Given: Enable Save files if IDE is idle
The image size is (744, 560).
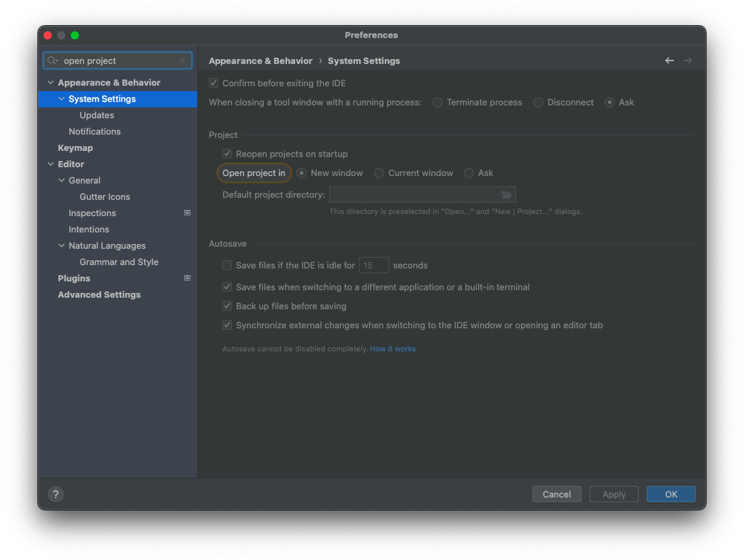Looking at the screenshot, I should coord(227,265).
